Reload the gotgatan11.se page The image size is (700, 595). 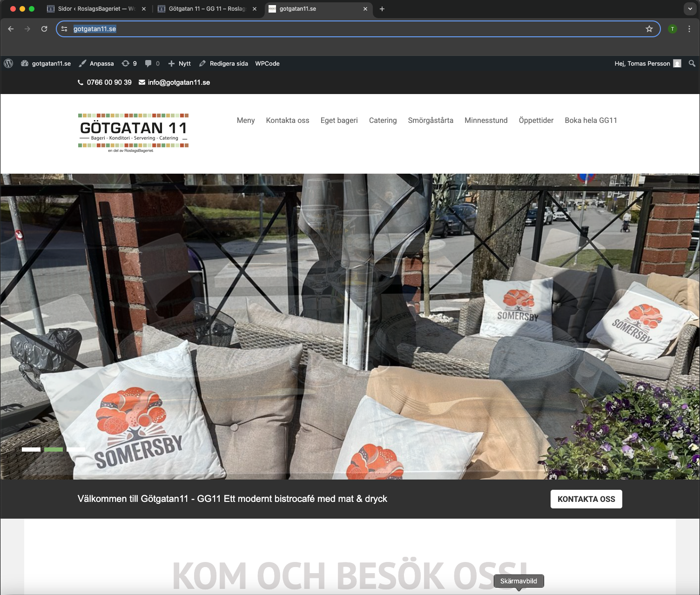44,29
